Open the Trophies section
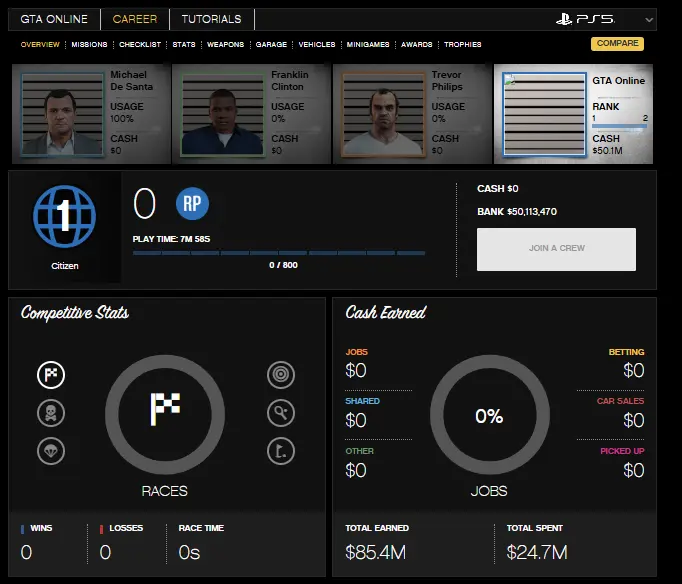Screen dimensions: 682x584 (462, 45)
